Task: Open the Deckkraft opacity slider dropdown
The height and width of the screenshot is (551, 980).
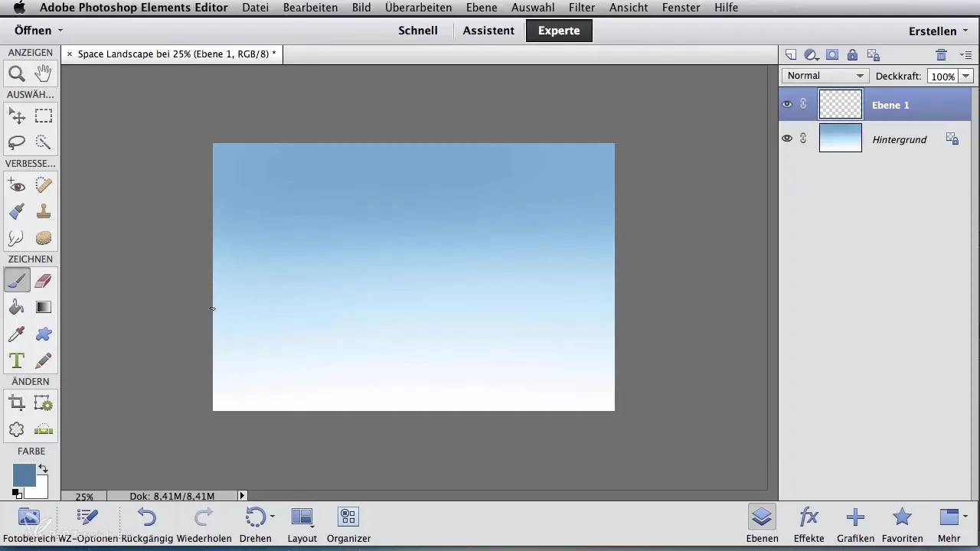Action: 965,76
